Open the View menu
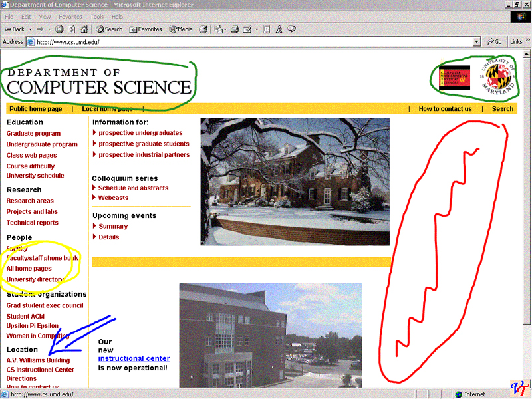The height and width of the screenshot is (399, 532). (x=45, y=17)
